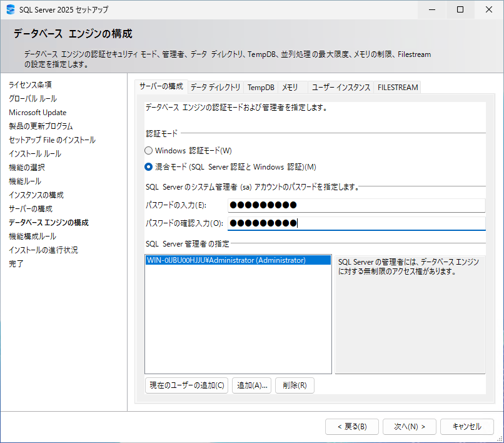Click インスタンスの構成 in the step list

[36, 195]
